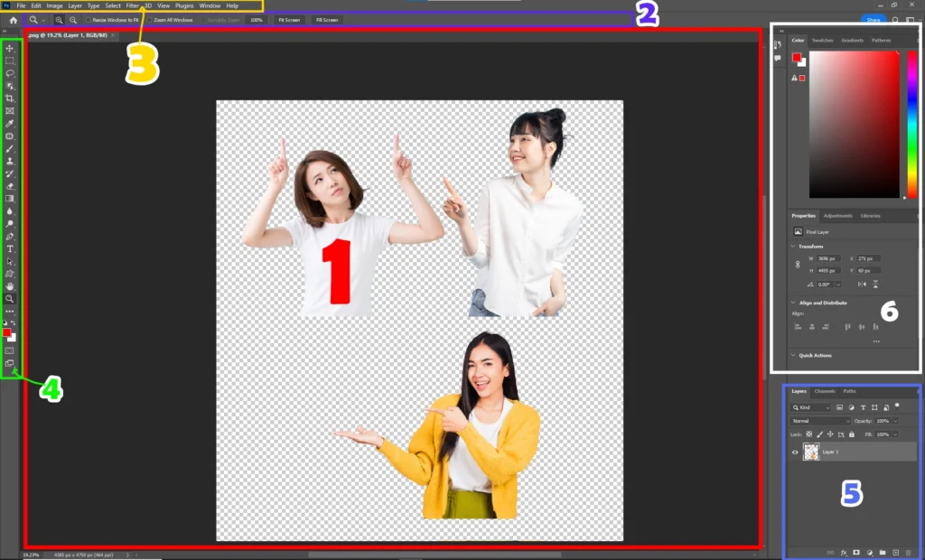Toggle Lock position icon
925x560 pixels.
point(830,434)
